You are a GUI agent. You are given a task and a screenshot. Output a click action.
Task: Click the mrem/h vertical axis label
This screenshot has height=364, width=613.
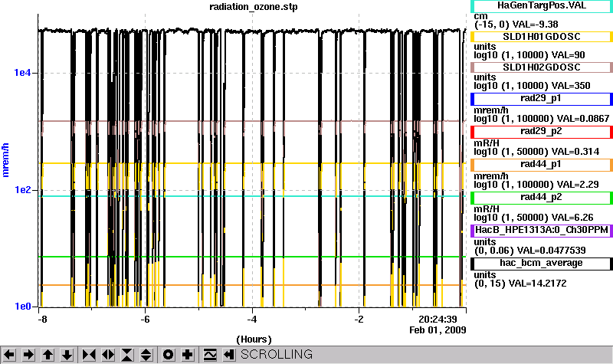click(x=6, y=160)
